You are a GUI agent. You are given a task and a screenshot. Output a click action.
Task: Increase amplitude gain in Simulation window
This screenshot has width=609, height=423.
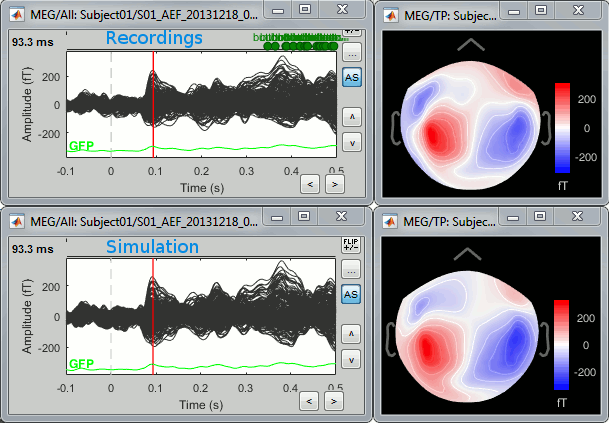point(351,334)
